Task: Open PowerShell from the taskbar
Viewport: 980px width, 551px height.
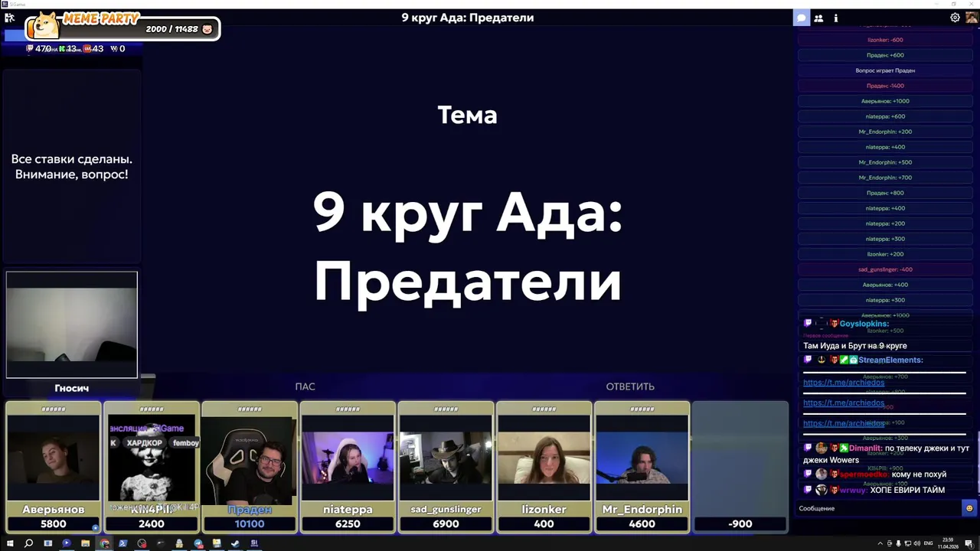Action: pyautogui.click(x=122, y=543)
